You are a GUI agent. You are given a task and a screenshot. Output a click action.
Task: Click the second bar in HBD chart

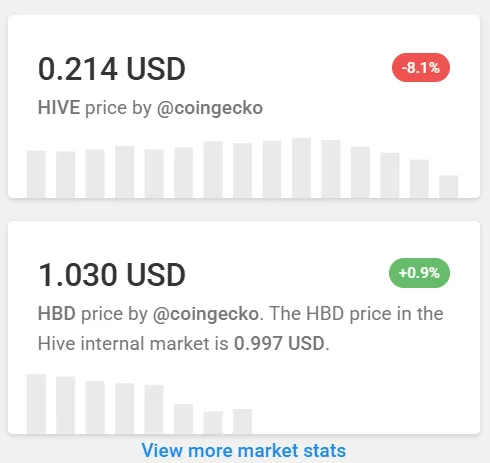[66, 405]
